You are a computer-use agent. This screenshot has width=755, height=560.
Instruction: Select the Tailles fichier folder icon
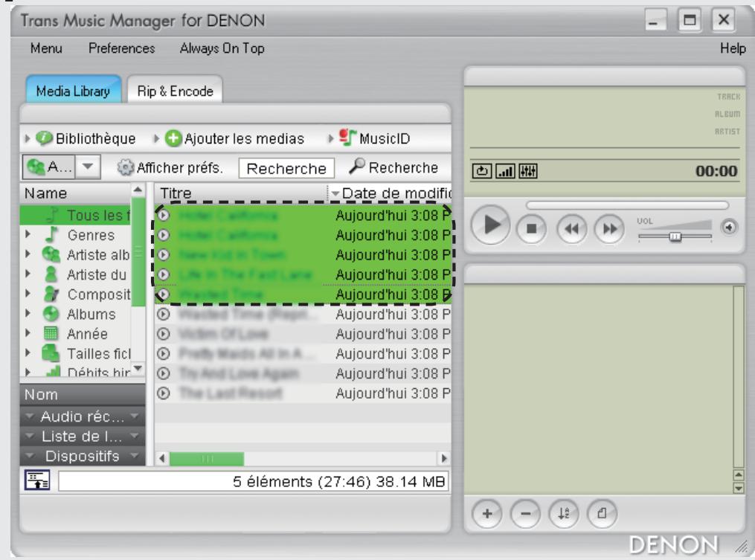pos(51,353)
